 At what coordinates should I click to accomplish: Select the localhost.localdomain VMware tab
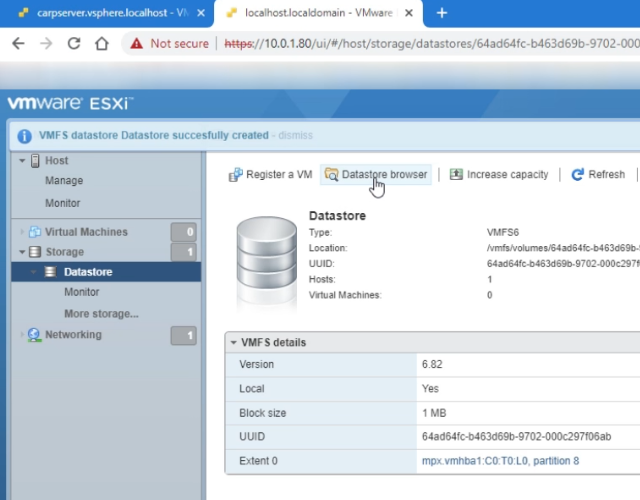(x=318, y=13)
